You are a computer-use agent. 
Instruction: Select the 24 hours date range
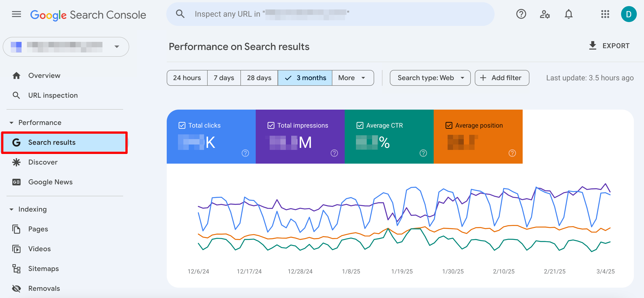pos(187,78)
